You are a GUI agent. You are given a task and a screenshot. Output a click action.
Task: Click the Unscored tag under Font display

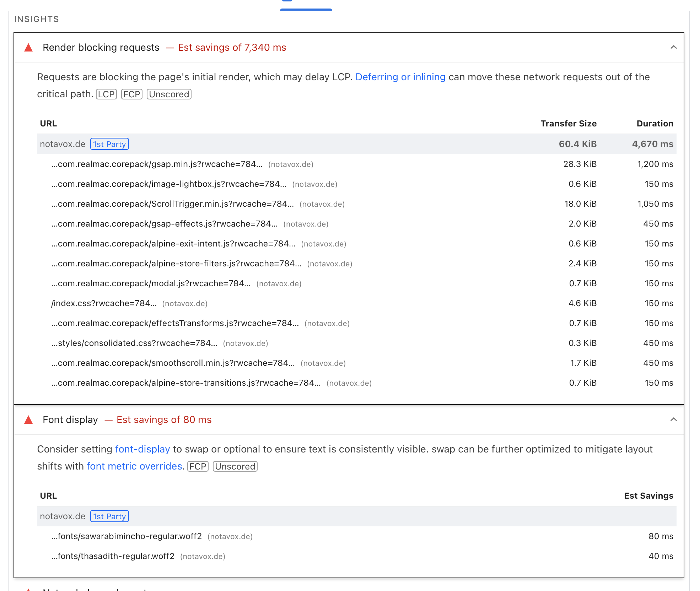[235, 467]
